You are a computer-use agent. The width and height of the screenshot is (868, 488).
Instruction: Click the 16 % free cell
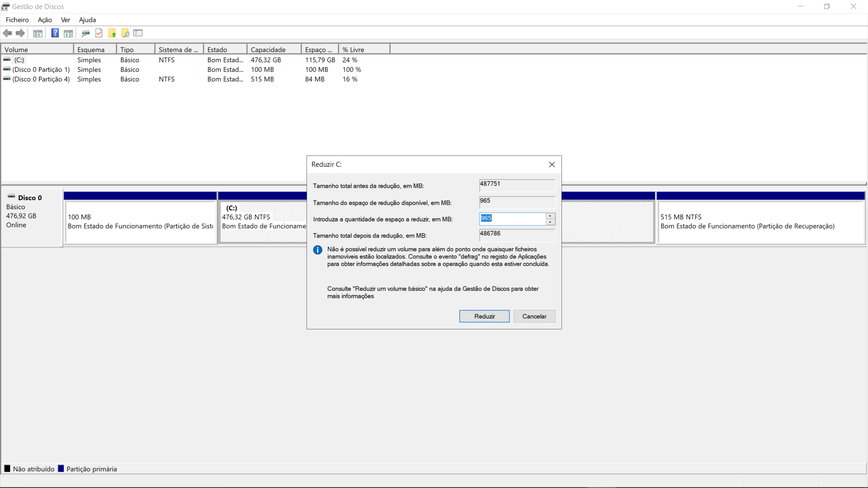pos(350,79)
